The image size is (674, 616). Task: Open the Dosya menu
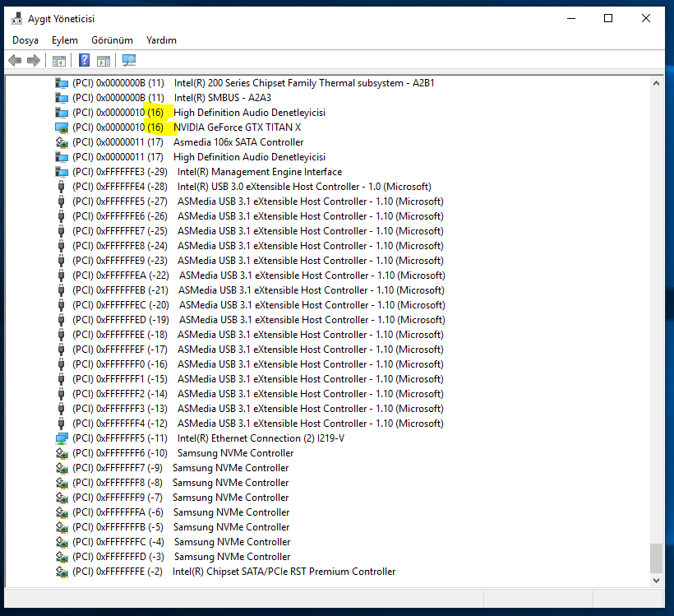pos(25,40)
